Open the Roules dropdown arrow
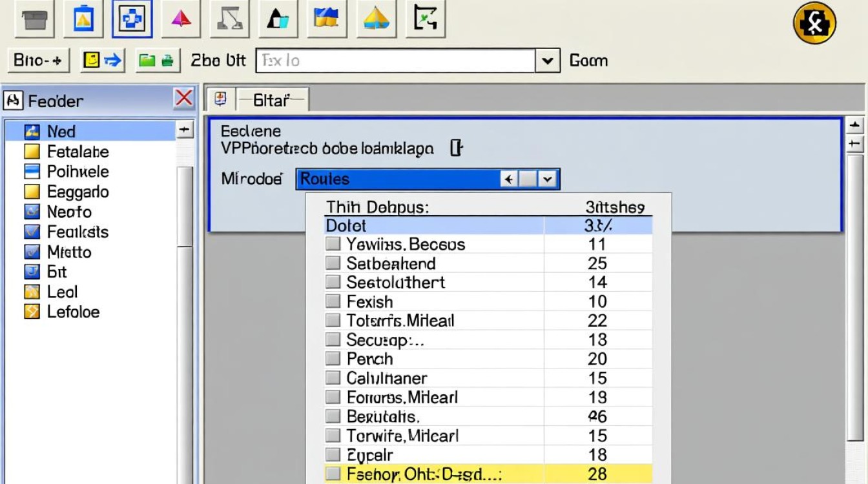This screenshot has height=484, width=868. (x=548, y=179)
